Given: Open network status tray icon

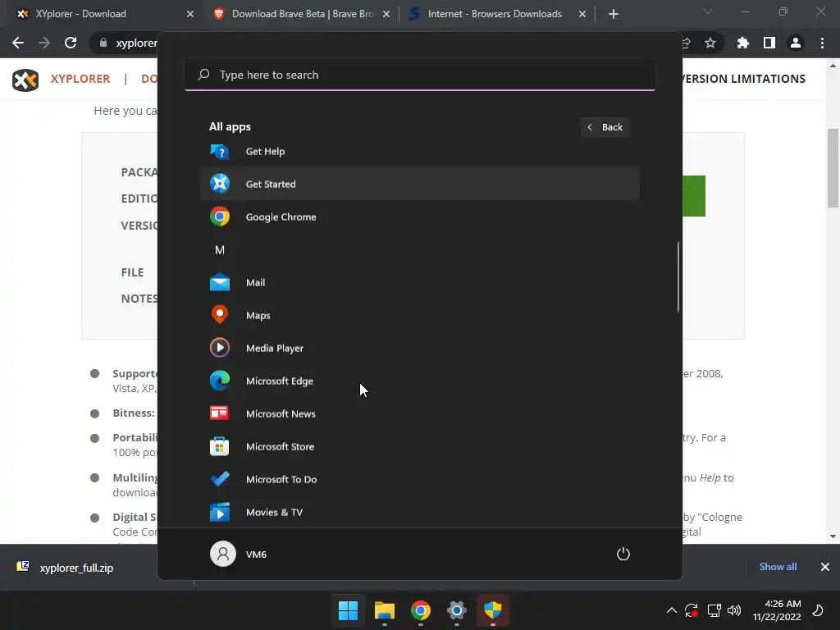Looking at the screenshot, I should [x=714, y=610].
